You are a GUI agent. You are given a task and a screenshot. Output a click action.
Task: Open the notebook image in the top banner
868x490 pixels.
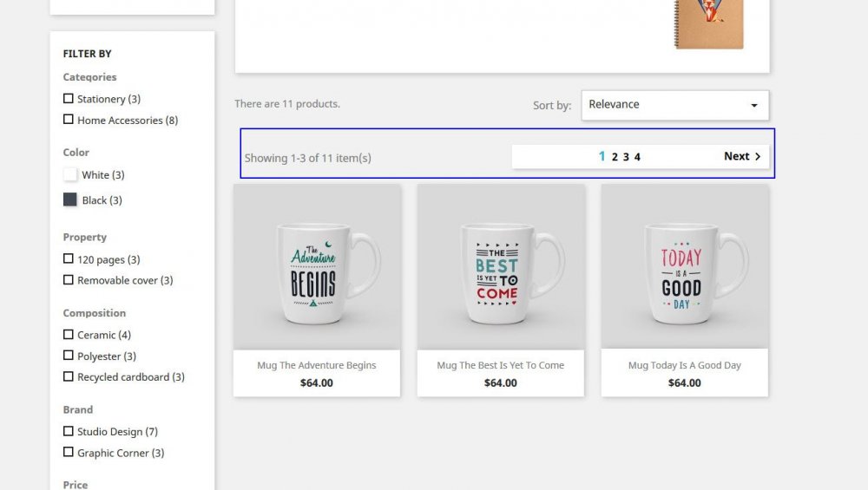[708, 24]
